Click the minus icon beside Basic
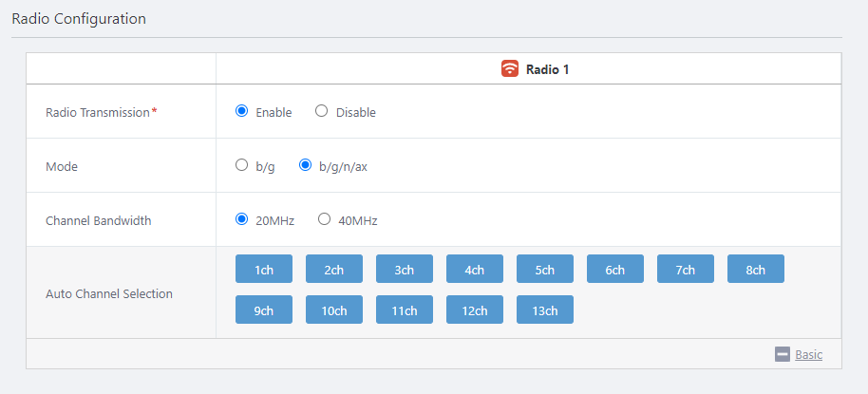The height and width of the screenshot is (394, 868). click(x=783, y=354)
